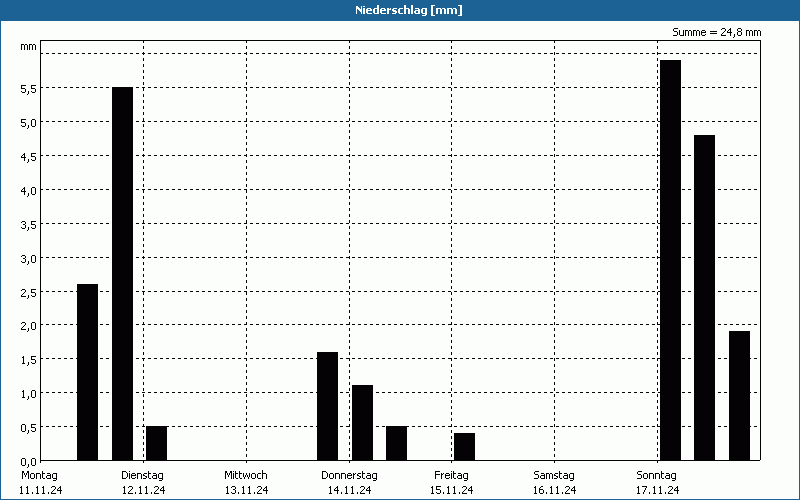The height and width of the screenshot is (500, 800).
Task: Click the 0,0 y-axis label
Action: point(28,462)
